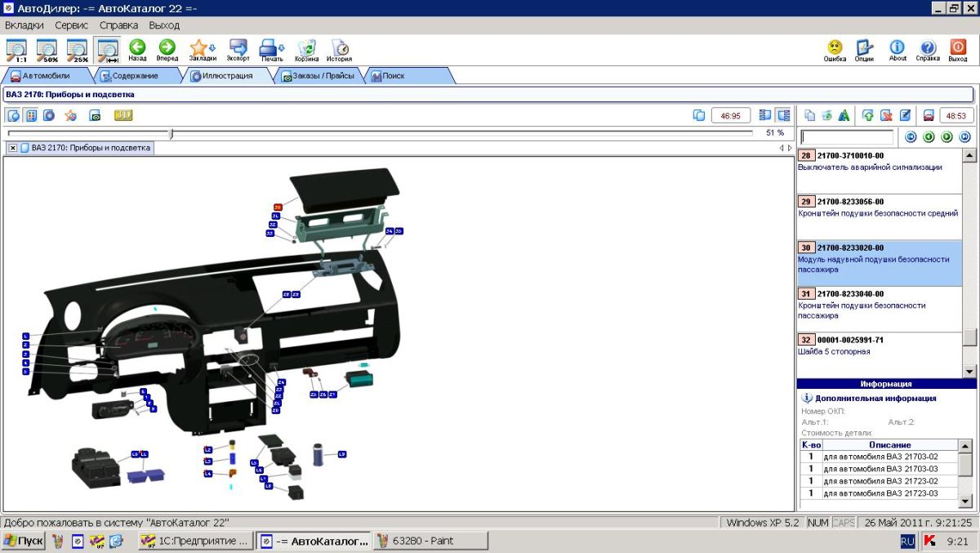Open Закладки bookmarks

click(203, 50)
